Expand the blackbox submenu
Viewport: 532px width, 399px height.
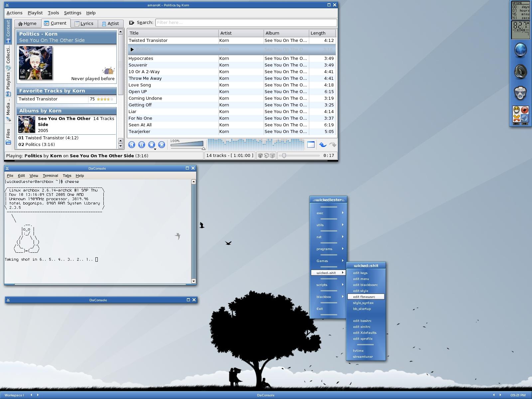click(x=328, y=297)
